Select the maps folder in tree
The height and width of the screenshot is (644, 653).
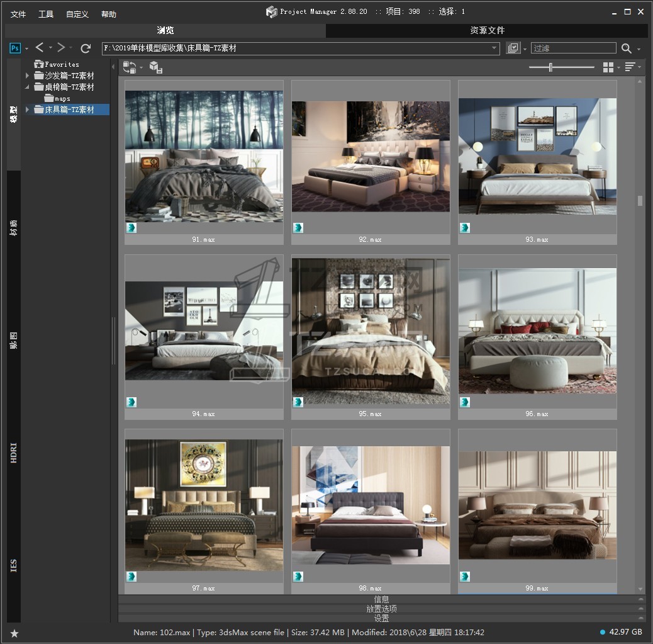[x=62, y=98]
